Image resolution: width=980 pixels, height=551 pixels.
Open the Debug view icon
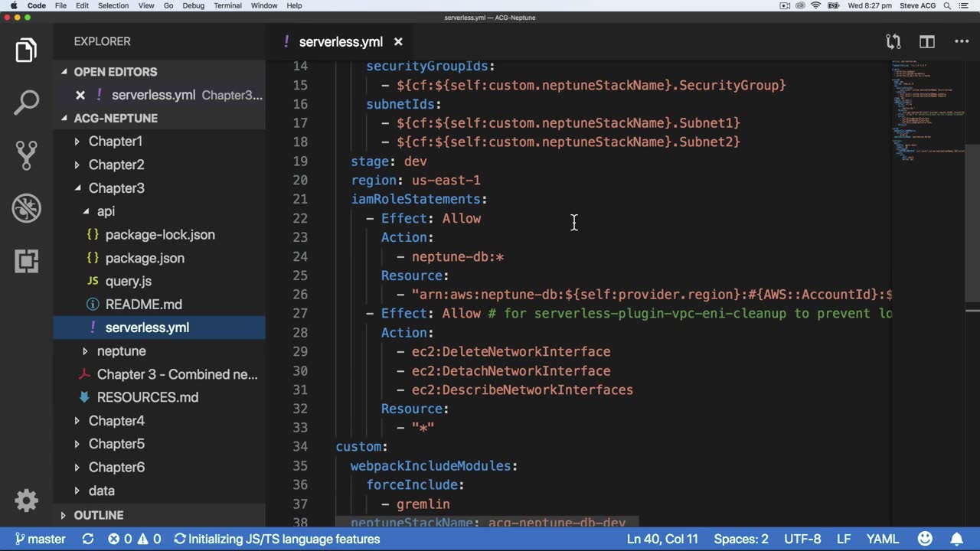coord(26,208)
